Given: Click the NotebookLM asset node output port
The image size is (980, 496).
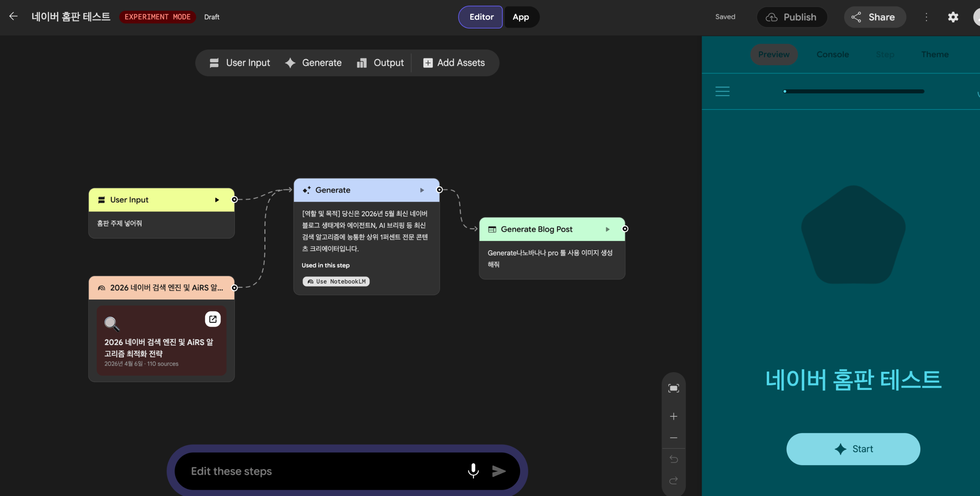Looking at the screenshot, I should [x=235, y=288].
